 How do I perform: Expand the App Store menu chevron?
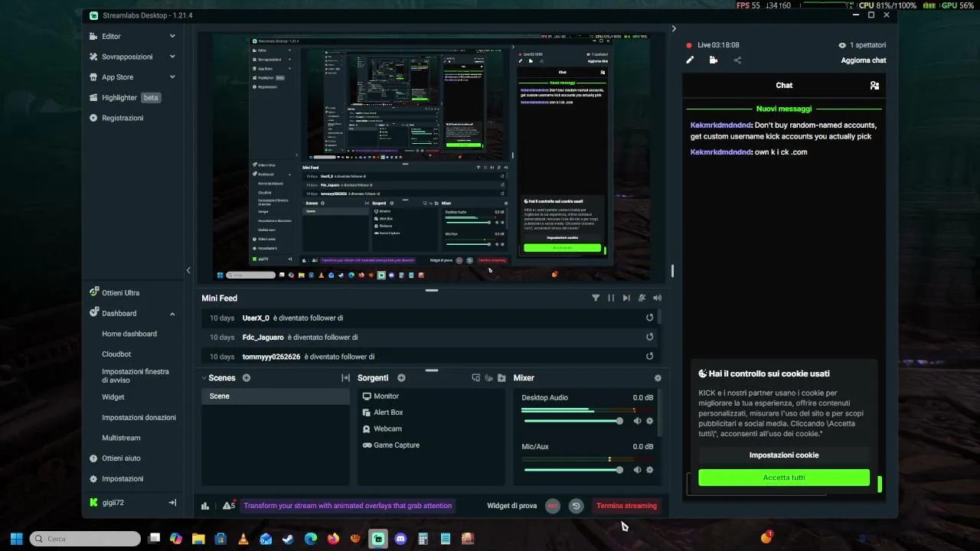(x=172, y=77)
